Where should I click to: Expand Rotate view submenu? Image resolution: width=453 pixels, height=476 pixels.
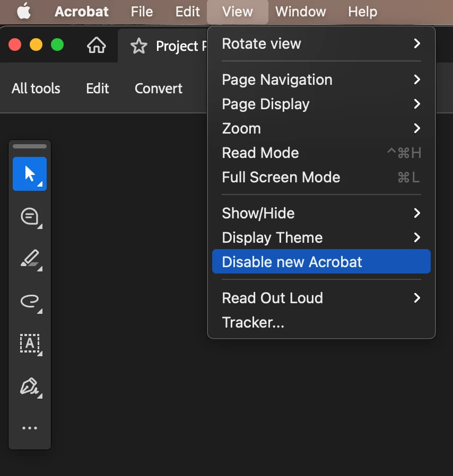(x=321, y=43)
